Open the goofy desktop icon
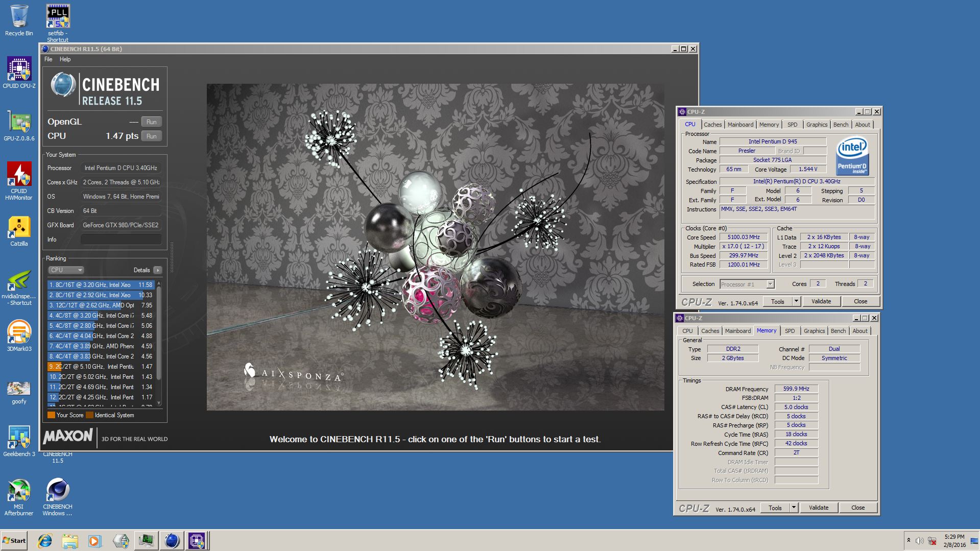The height and width of the screenshot is (551, 980). coord(19,392)
